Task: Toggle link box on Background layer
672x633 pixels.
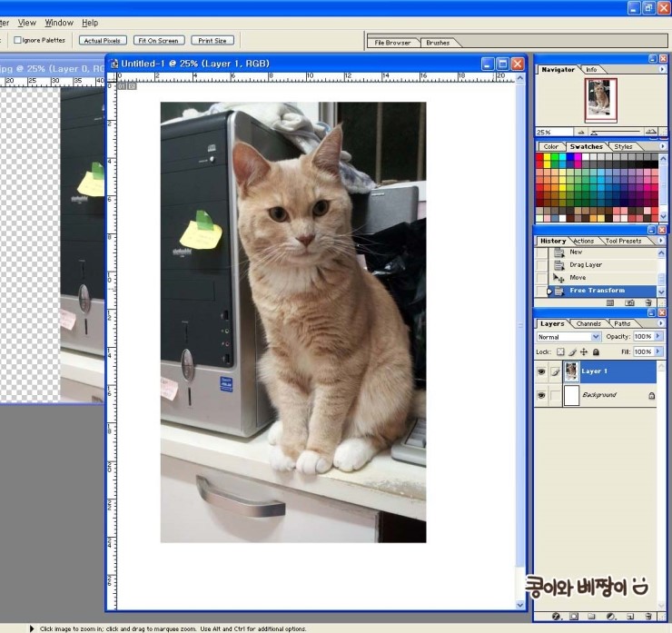Action: (556, 395)
